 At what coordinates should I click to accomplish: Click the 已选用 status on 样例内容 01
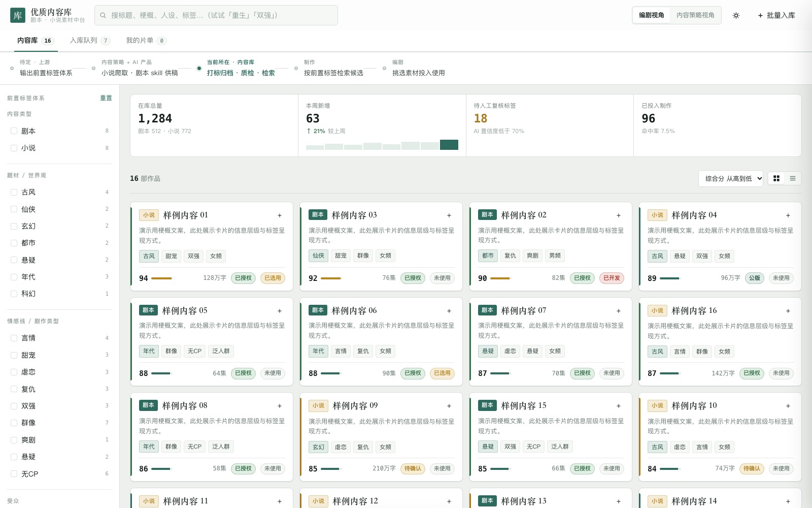point(273,278)
